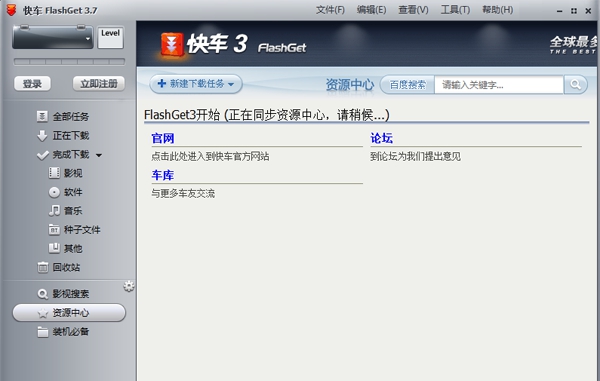Image resolution: width=600 pixels, height=381 pixels.
Task: Maximize the FlashGet window
Action: click(x=574, y=11)
